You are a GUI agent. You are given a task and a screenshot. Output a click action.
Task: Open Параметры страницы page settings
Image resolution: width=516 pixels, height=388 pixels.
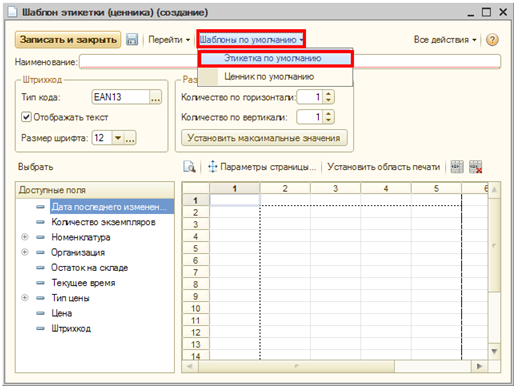262,166
